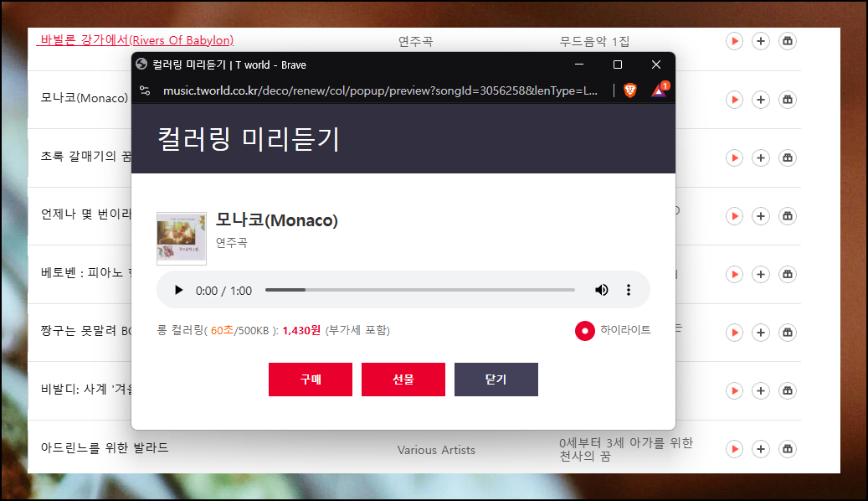The height and width of the screenshot is (501, 868).
Task: Click the popup address bar URL
Action: pos(380,90)
